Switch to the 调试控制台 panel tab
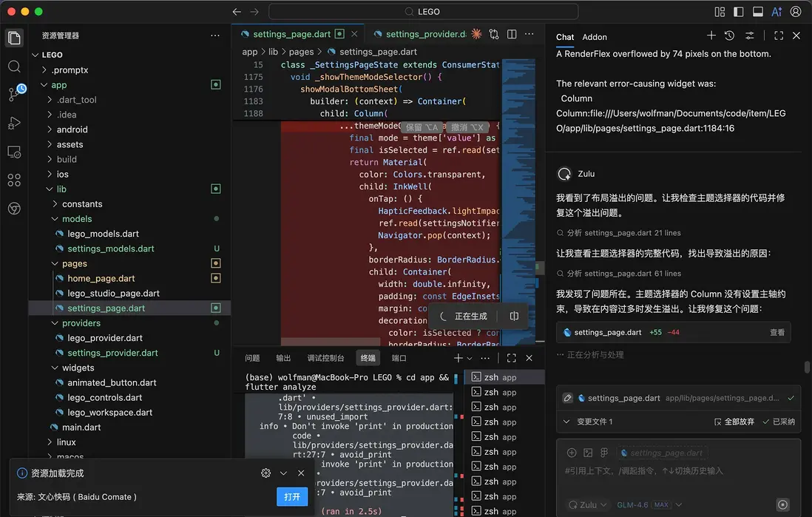812x517 pixels. (x=325, y=358)
